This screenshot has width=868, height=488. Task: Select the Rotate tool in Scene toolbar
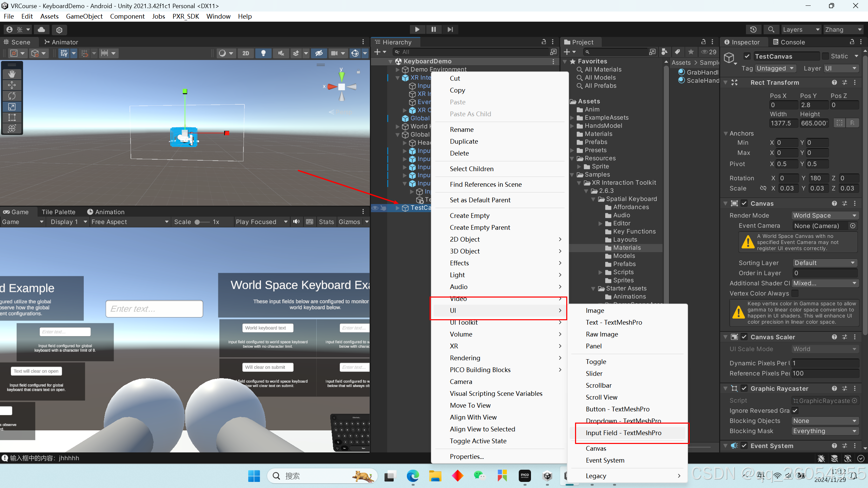point(12,96)
